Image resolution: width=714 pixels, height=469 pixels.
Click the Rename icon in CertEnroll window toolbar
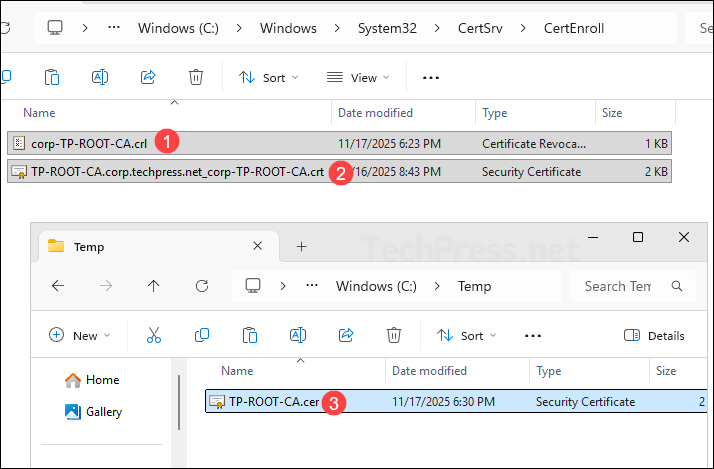pos(100,77)
